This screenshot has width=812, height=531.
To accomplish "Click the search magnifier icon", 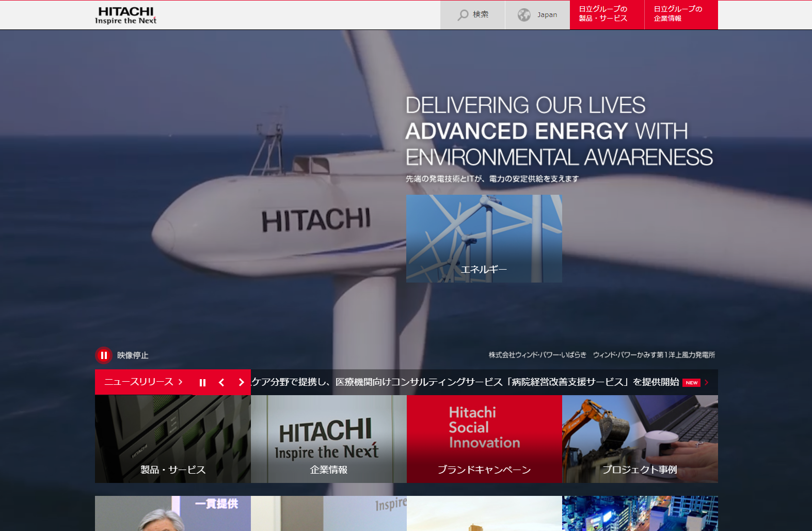I will pyautogui.click(x=463, y=15).
